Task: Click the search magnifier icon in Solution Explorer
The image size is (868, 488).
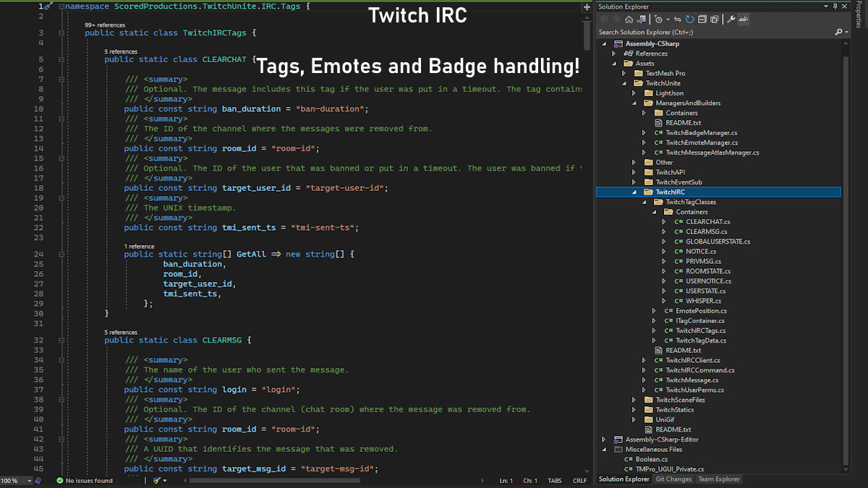Action: tap(838, 32)
